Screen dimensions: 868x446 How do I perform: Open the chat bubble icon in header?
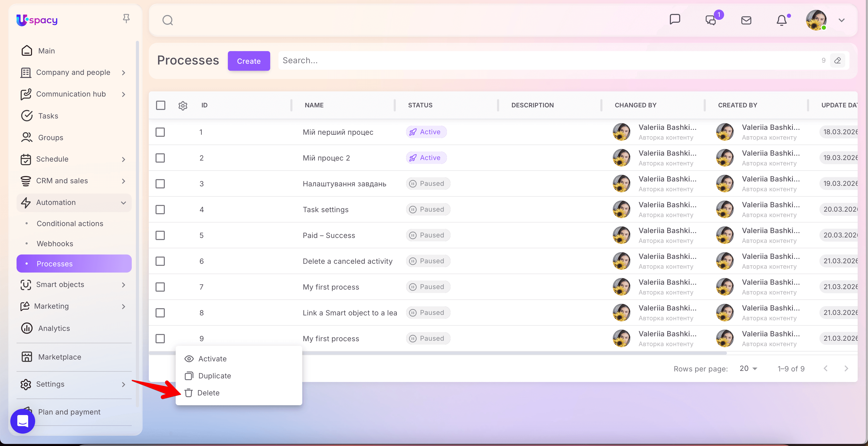pyautogui.click(x=675, y=20)
